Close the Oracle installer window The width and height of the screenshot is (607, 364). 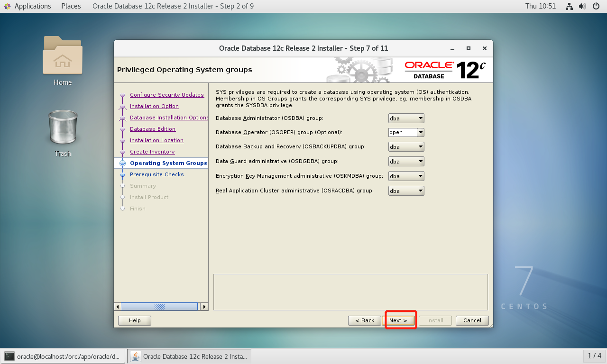(x=484, y=48)
